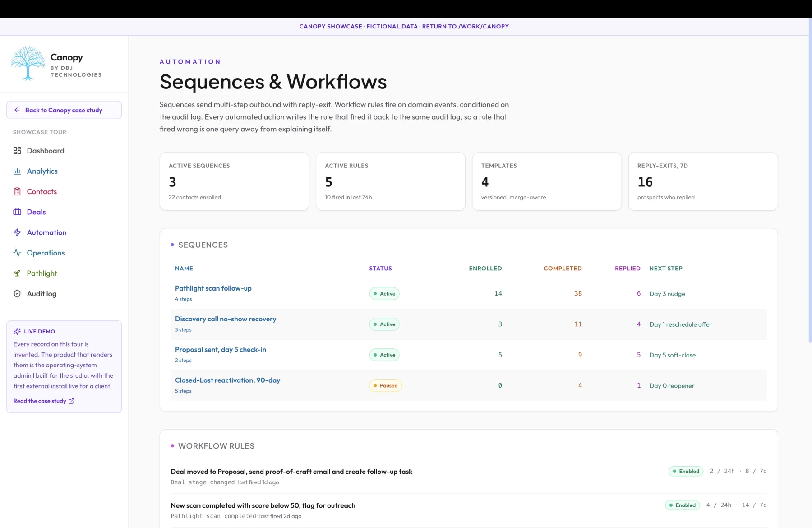Viewport: 812px width, 528px height.
Task: Click 'Pathlight scan completed · last fired 2d ago' text
Action: point(236,516)
